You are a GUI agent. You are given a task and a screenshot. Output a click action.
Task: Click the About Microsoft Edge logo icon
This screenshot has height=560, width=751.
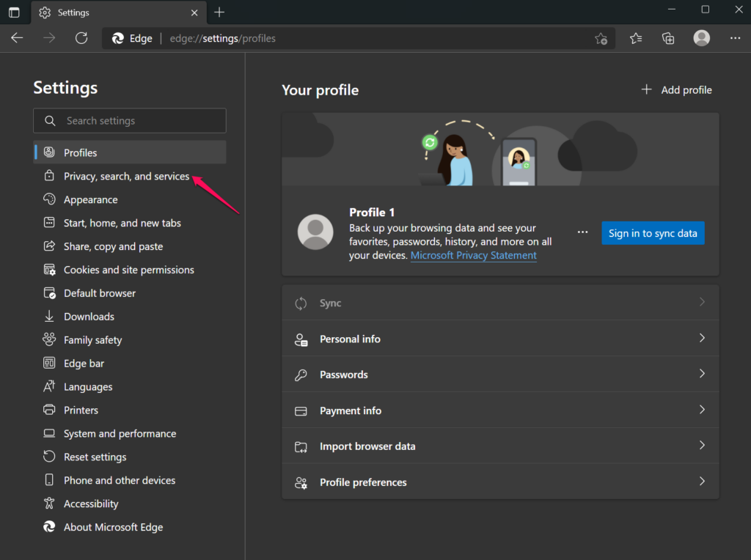[49, 526]
